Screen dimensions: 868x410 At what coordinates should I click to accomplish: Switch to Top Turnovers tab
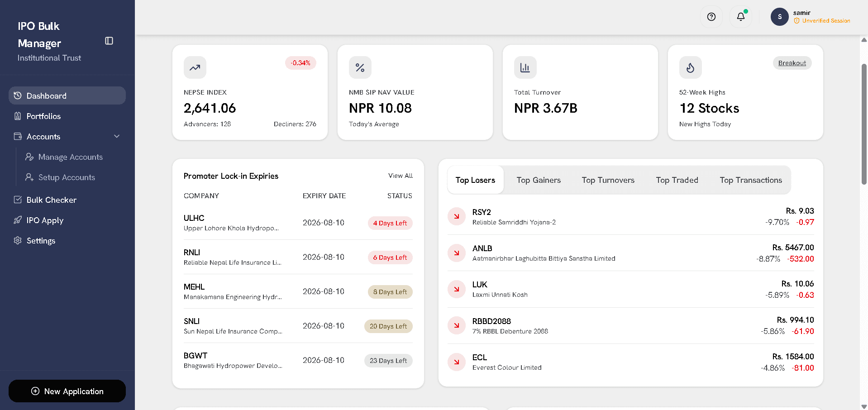point(608,180)
